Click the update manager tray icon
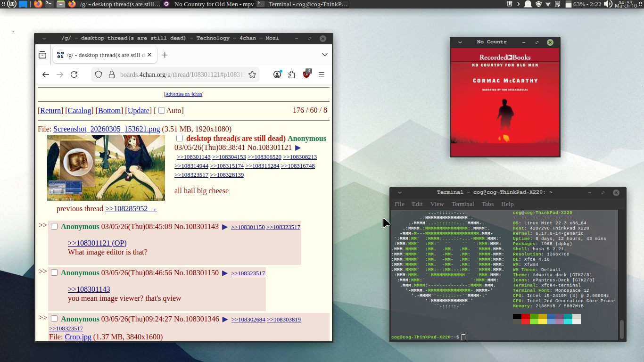Screen dimensions: 644x362 [x=510, y=4]
